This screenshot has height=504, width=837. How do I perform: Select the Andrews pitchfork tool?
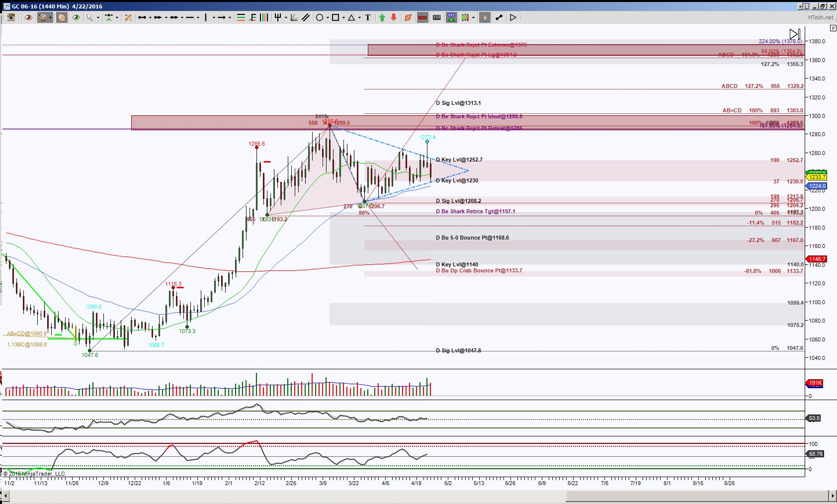tap(278, 17)
